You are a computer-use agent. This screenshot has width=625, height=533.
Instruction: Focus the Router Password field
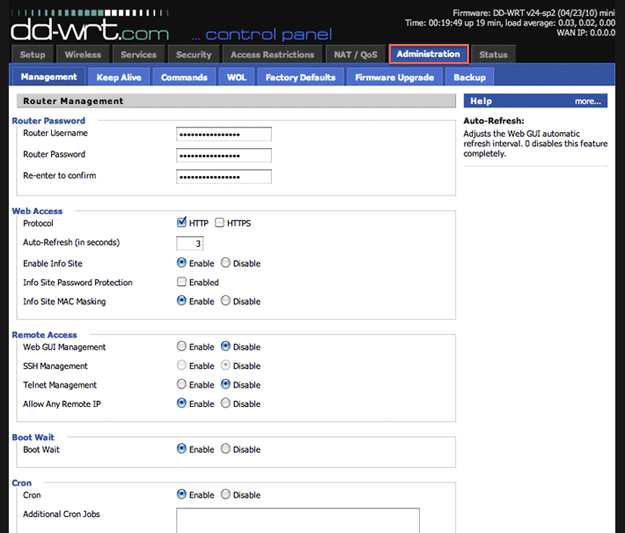224,155
